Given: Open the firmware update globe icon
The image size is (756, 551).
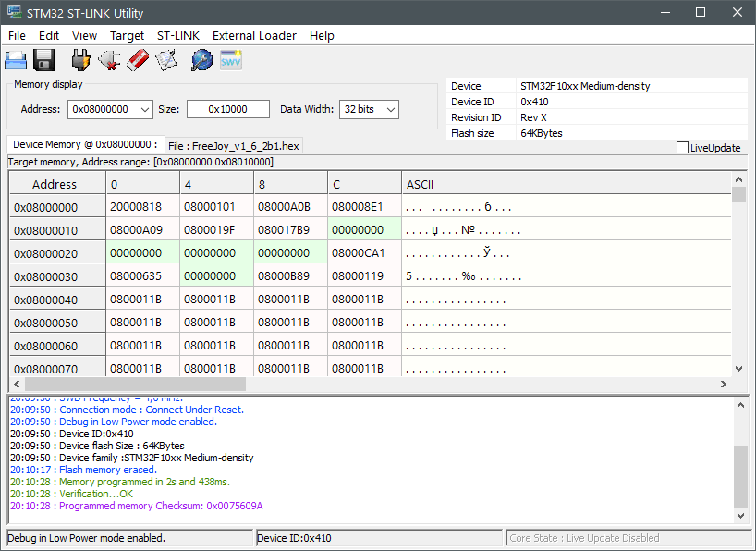Looking at the screenshot, I should coord(201,61).
